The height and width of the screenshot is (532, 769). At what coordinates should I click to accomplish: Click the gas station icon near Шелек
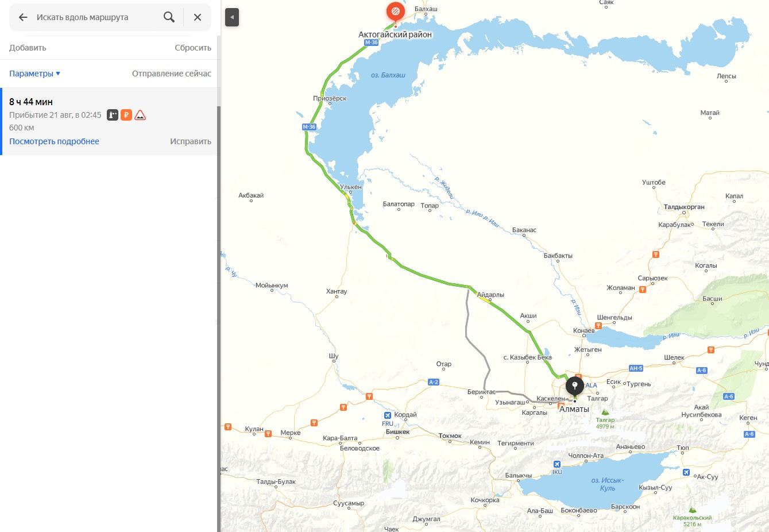(x=711, y=349)
